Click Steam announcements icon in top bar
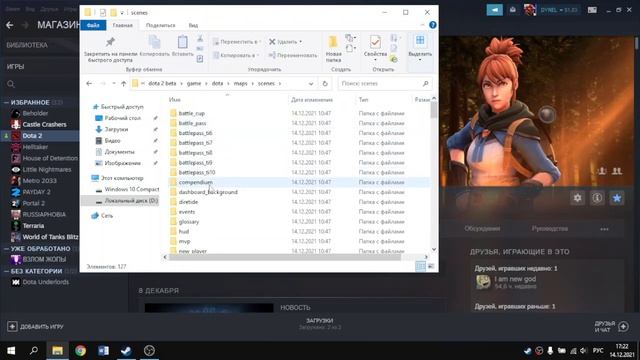Viewport: 640px width, 360px height. click(x=494, y=10)
